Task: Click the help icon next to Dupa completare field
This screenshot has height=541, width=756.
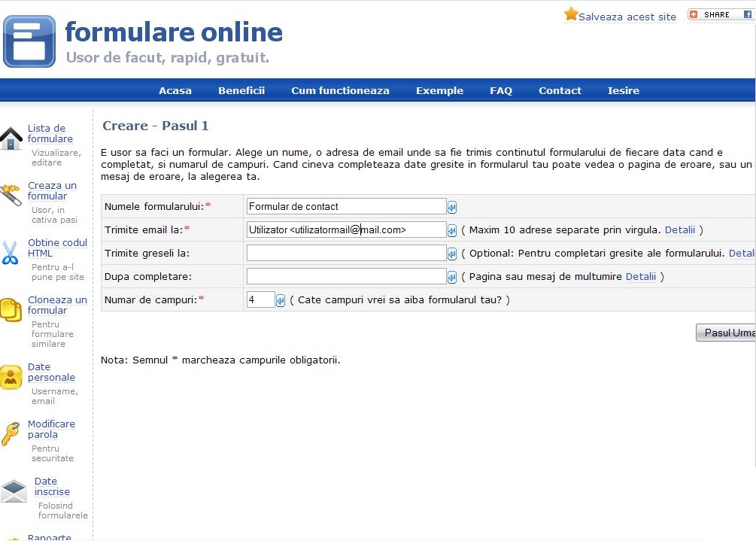Action: [x=452, y=277]
